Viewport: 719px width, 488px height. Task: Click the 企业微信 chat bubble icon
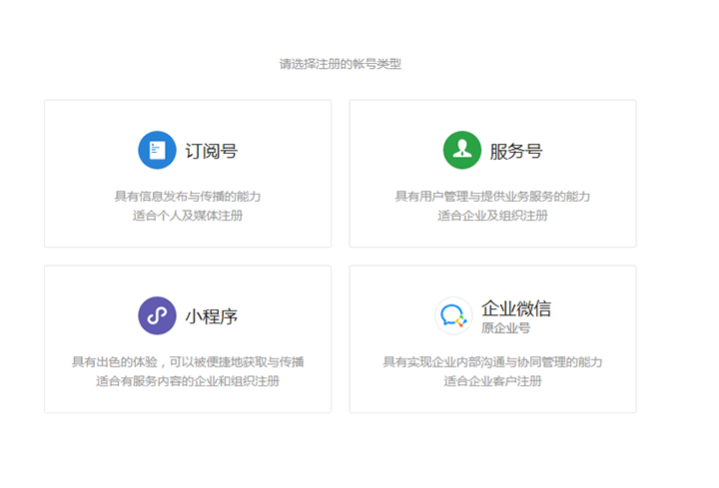point(453,316)
